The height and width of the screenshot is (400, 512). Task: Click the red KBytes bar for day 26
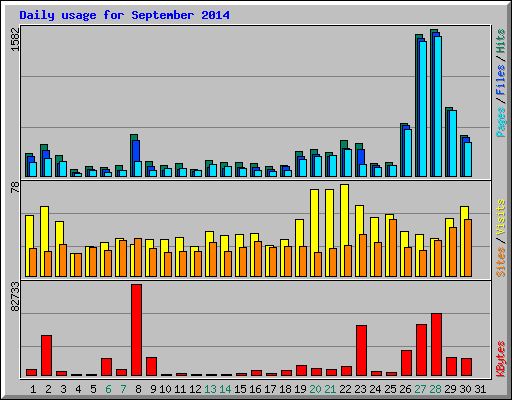click(x=406, y=363)
